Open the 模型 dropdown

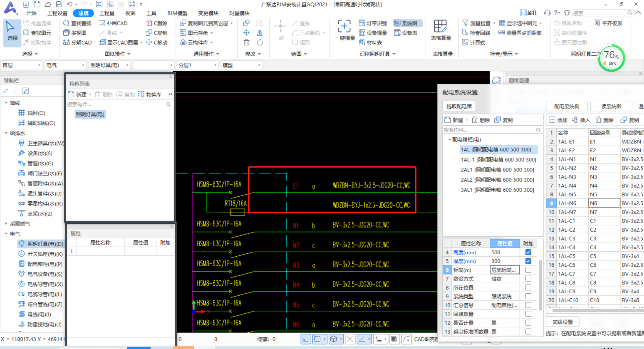coord(241,65)
